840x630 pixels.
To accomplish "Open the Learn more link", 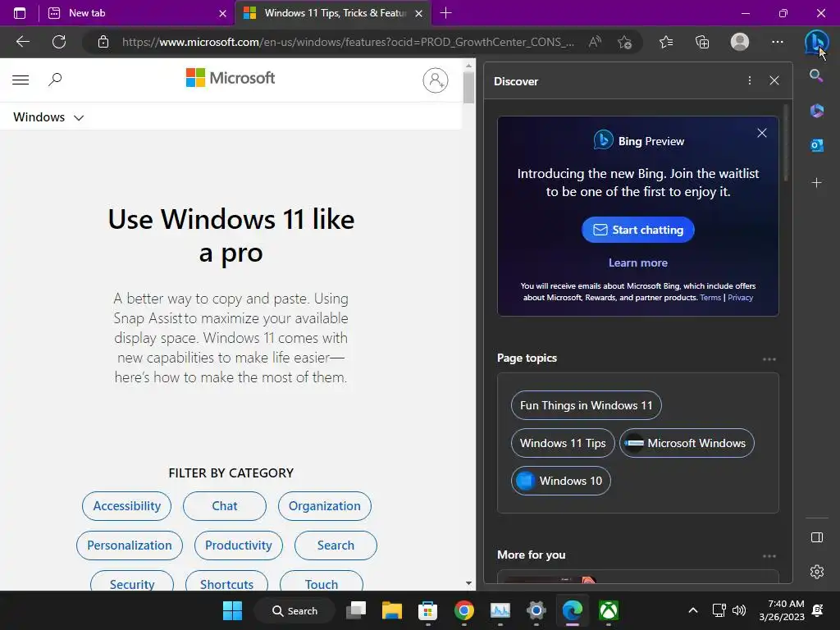I will [x=637, y=262].
